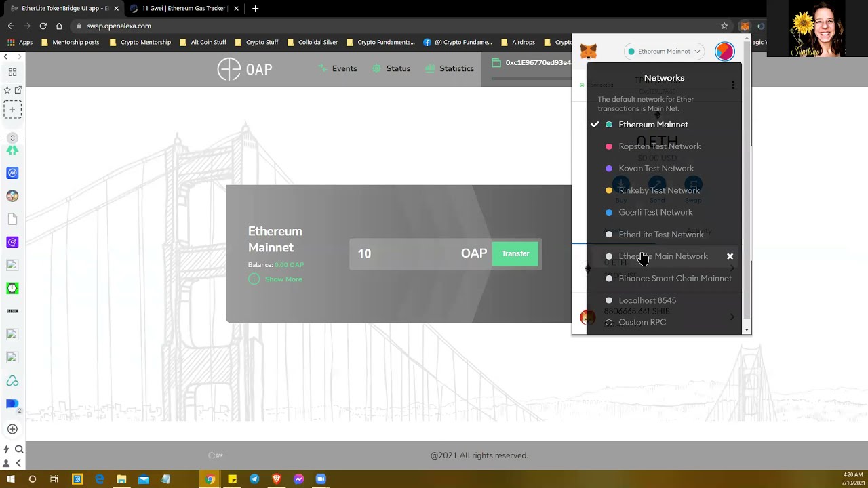
Task: Open Windows Start menu
Action: [10, 479]
